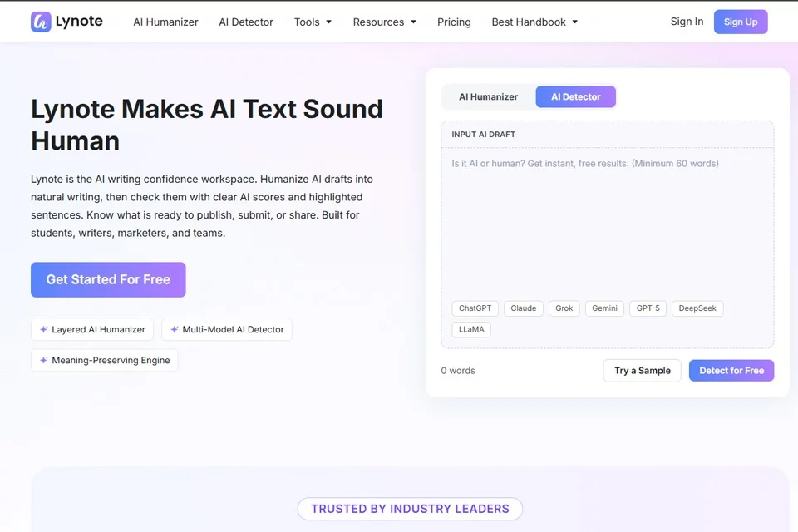
Task: Select the LLaMA model chip
Action: pos(471,329)
